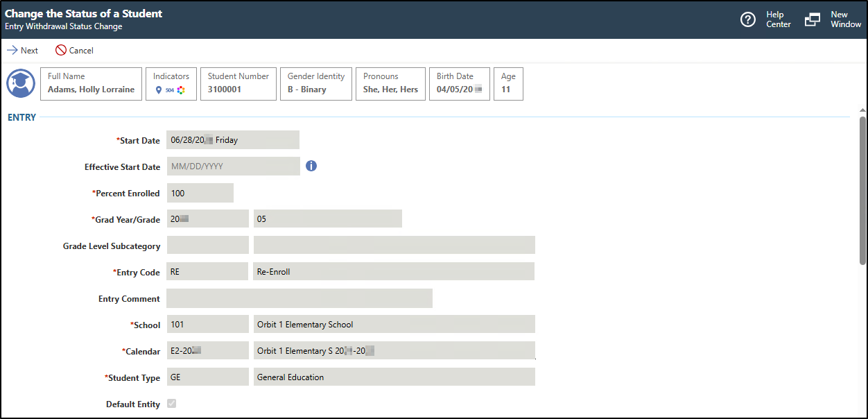Click the Start Date field
Screen dimensions: 868x419
point(232,139)
